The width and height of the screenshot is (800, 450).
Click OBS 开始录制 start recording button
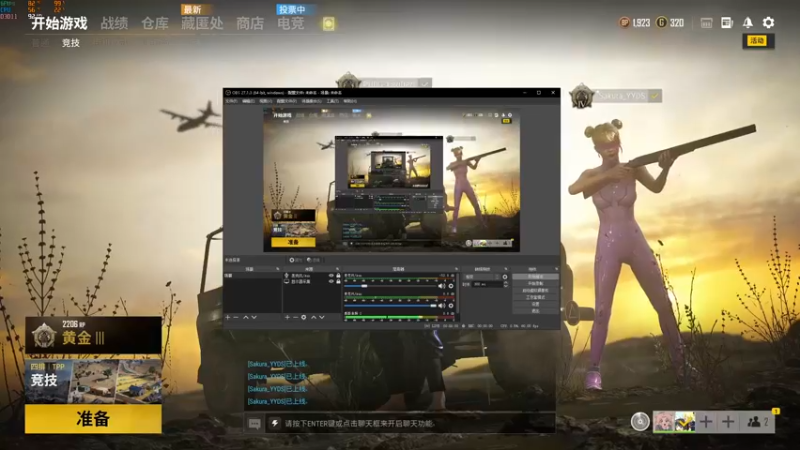(535, 283)
